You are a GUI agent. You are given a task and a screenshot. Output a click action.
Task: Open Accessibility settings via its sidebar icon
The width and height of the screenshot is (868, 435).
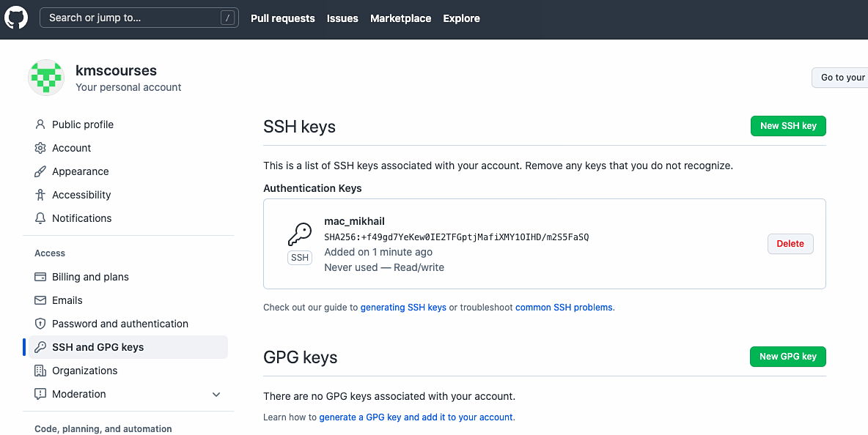(40, 195)
